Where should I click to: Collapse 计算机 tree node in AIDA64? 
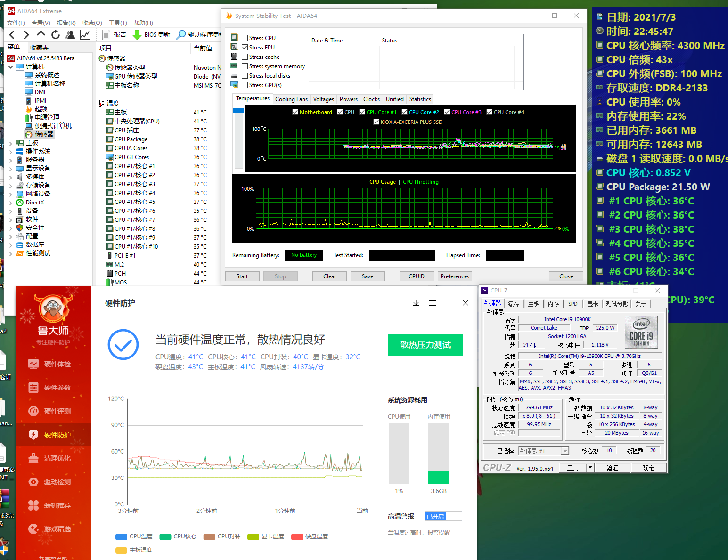[x=10, y=67]
